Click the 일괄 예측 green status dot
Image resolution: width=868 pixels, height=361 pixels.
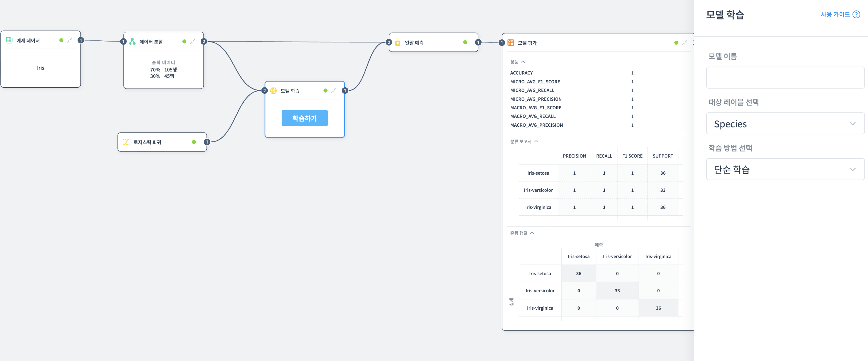[465, 42]
